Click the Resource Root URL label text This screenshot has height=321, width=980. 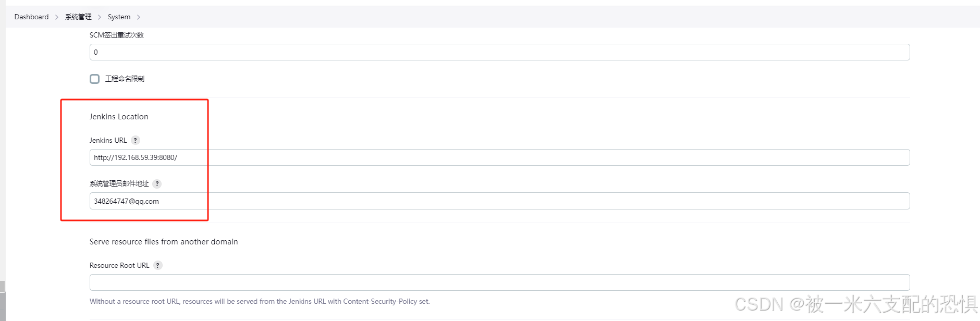pos(119,265)
